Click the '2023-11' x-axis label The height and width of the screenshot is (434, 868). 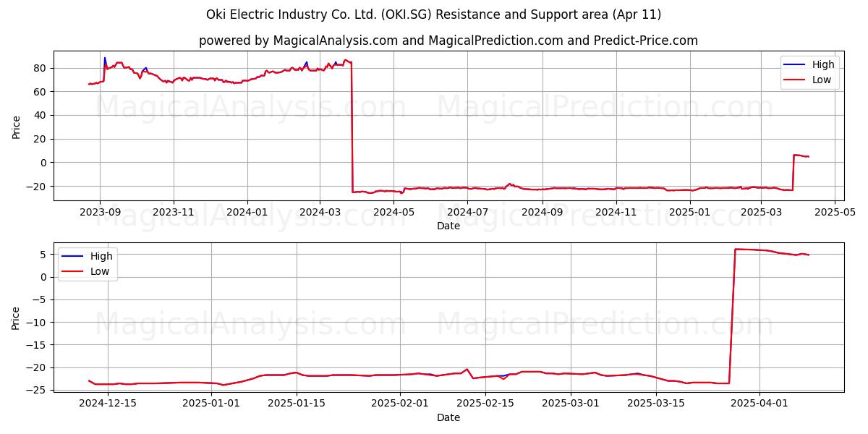(174, 212)
